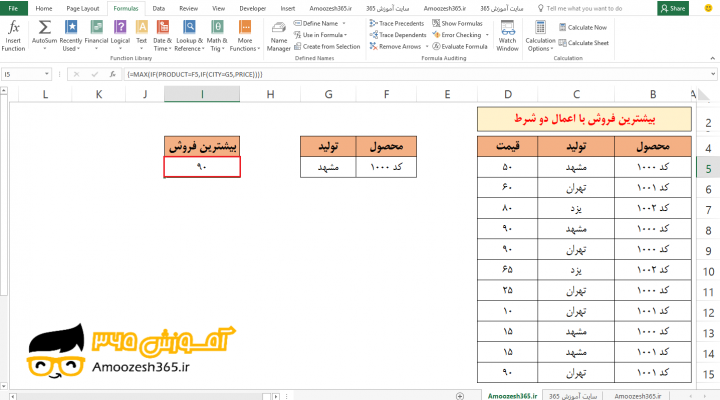The width and height of the screenshot is (720, 400).
Task: Click Remove Arrows
Action: (x=395, y=46)
